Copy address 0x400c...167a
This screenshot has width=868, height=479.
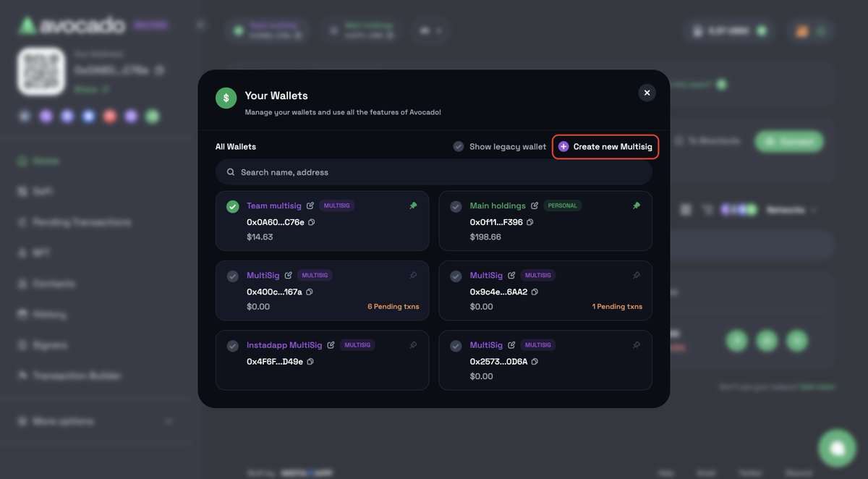(310, 292)
